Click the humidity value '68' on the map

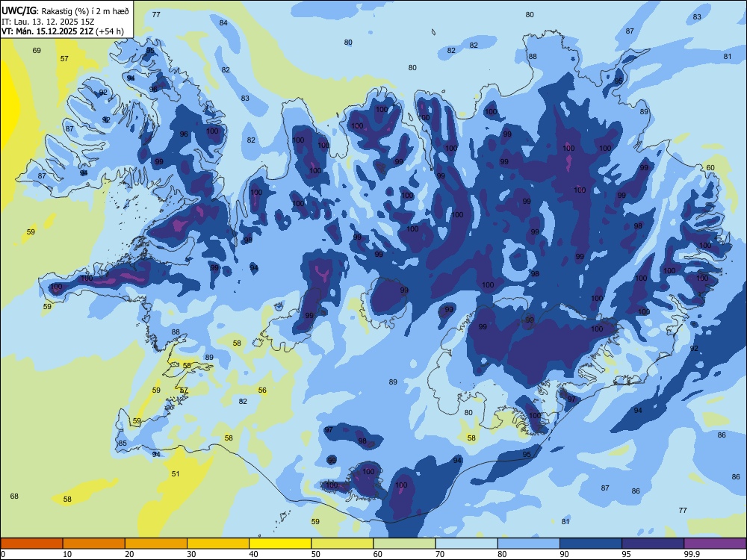(x=14, y=497)
